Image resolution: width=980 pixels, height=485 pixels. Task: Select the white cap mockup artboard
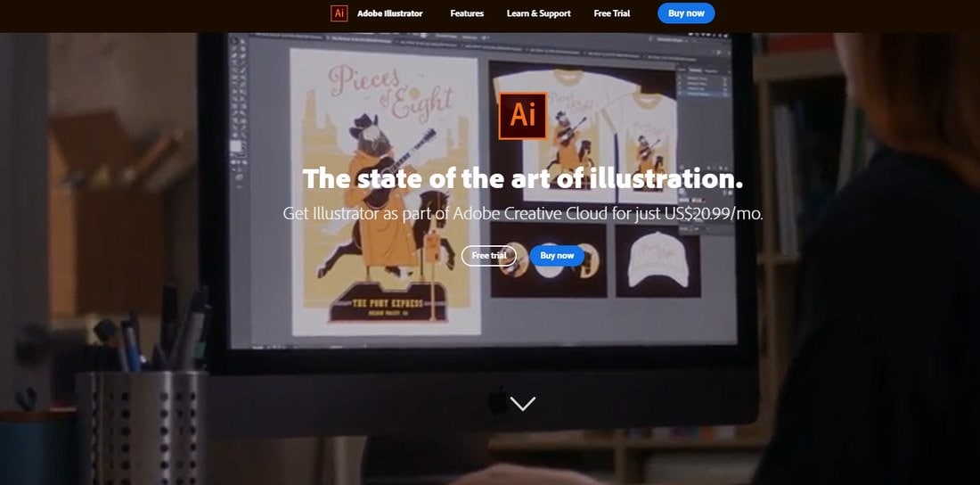pyautogui.click(x=658, y=260)
